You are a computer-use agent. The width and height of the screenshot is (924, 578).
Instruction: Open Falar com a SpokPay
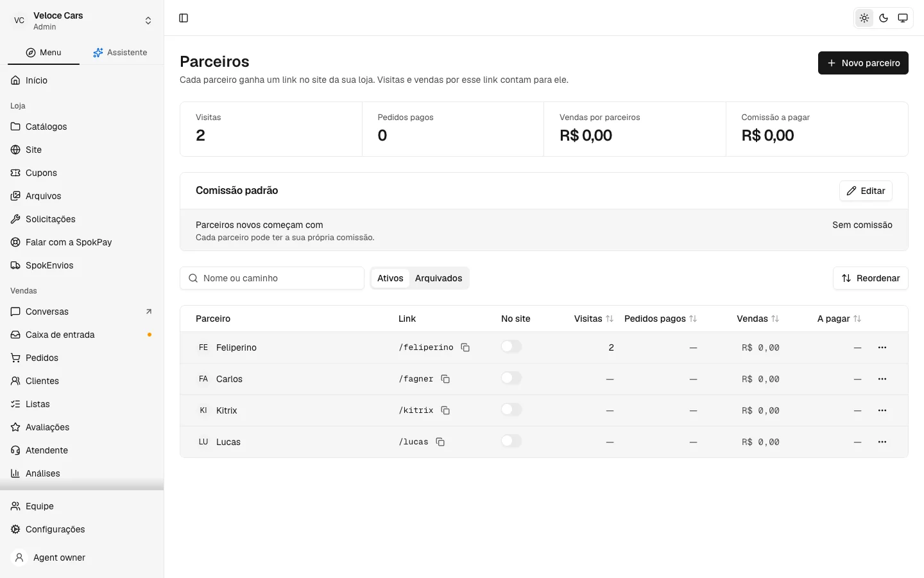tap(82, 242)
